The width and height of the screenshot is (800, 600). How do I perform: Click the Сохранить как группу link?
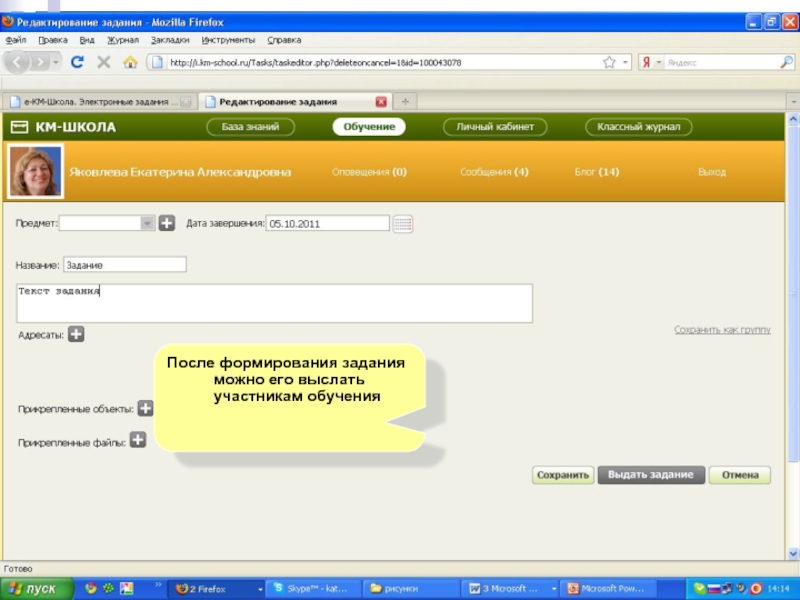coord(722,329)
